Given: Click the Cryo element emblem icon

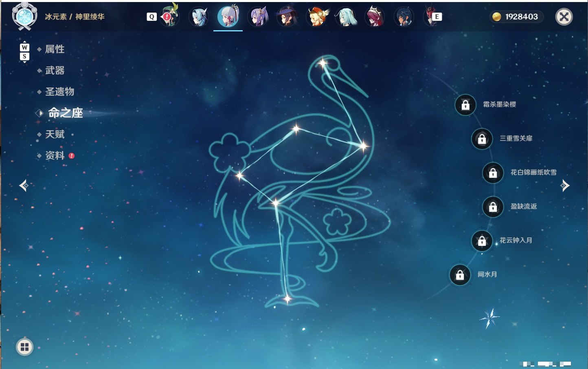Looking at the screenshot, I should 24,16.
